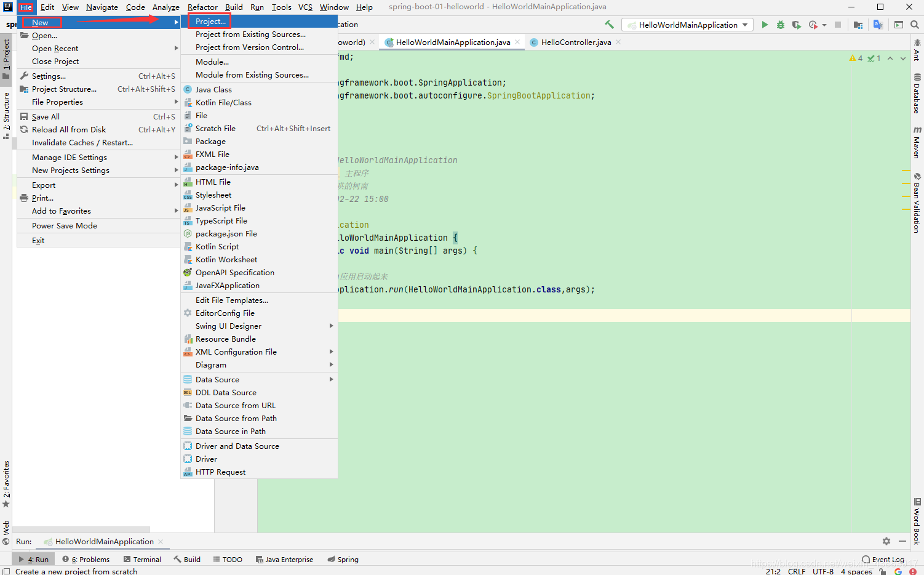Click the Debug bug icon

pyautogui.click(x=781, y=25)
